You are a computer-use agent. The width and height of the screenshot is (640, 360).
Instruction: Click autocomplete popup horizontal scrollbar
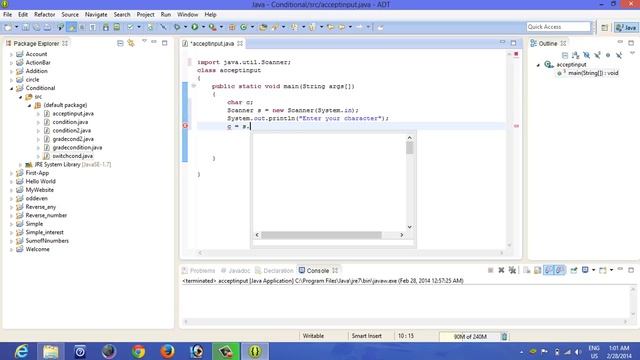pyautogui.click(x=321, y=235)
